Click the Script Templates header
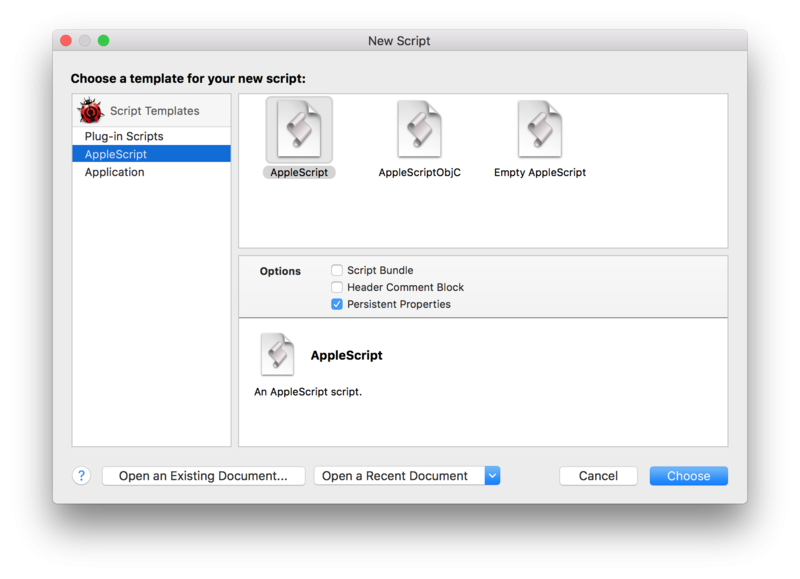The image size is (800, 579). tap(152, 110)
